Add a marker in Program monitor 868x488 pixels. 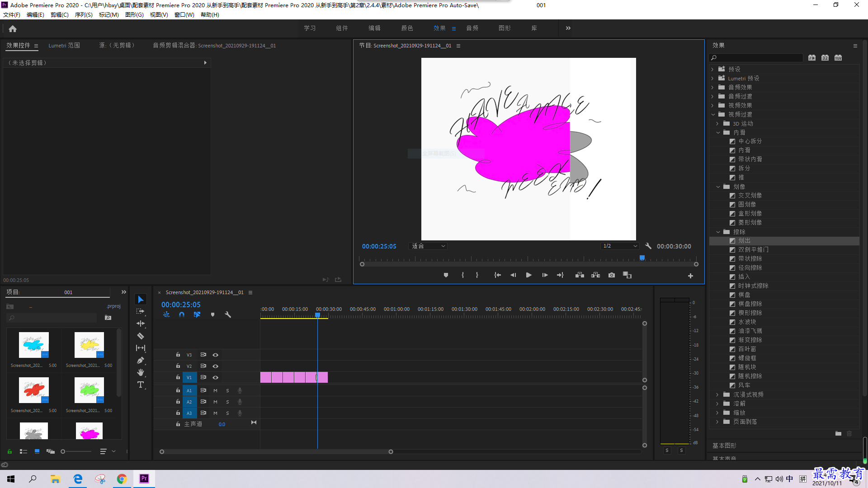[446, 275]
